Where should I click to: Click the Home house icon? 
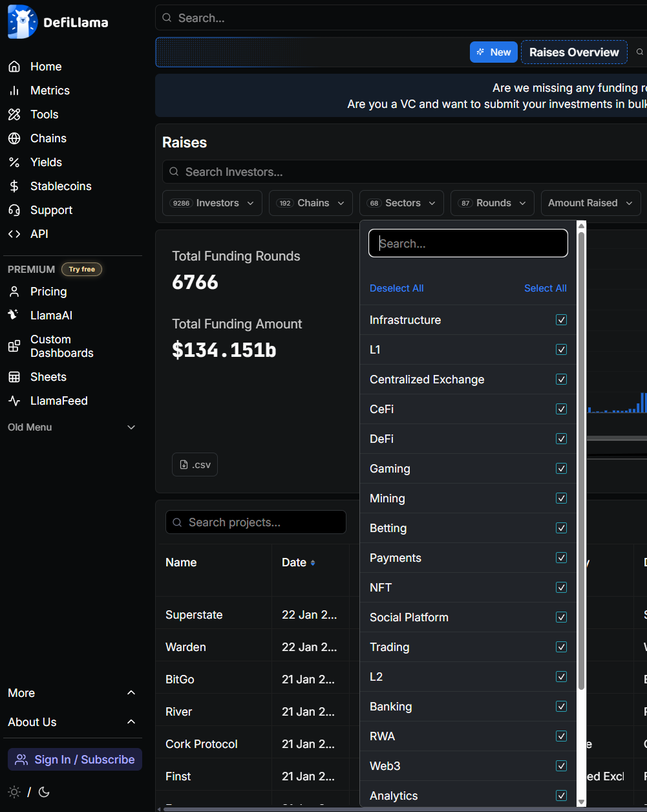[14, 67]
